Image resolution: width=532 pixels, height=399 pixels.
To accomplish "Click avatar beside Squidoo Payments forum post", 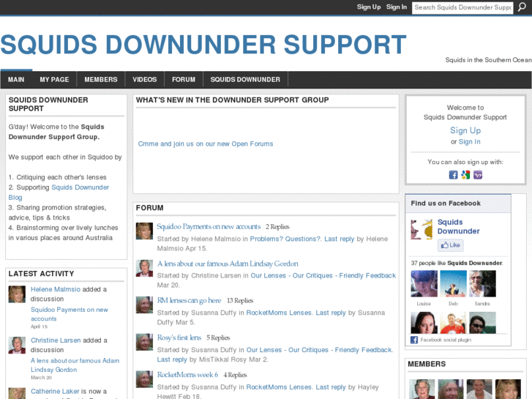I will [144, 231].
